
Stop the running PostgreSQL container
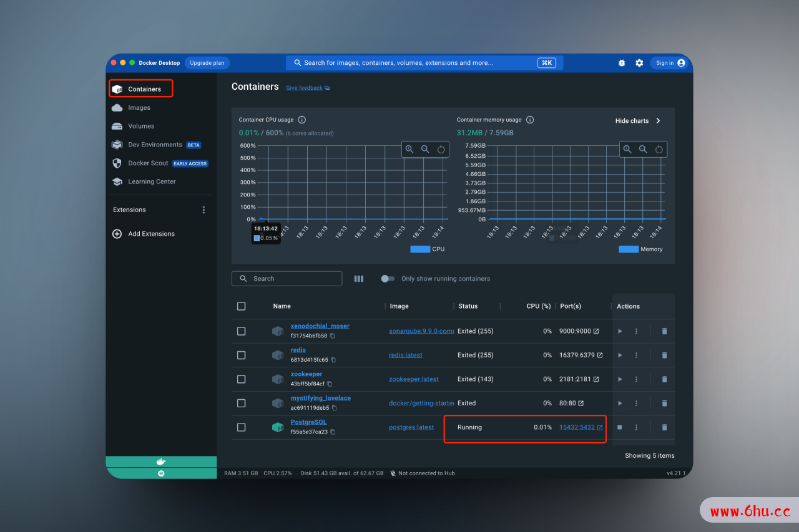620,427
